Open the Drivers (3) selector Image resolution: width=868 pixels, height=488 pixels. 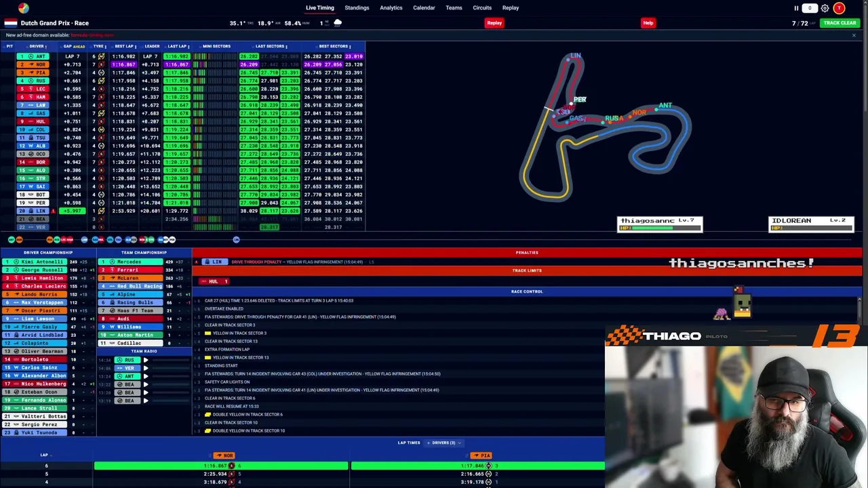tap(446, 443)
